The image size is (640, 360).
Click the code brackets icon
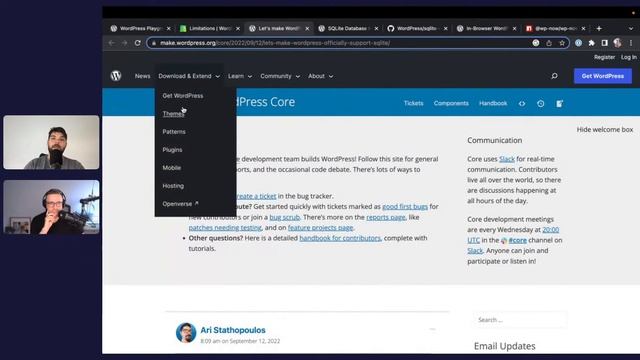tap(522, 104)
